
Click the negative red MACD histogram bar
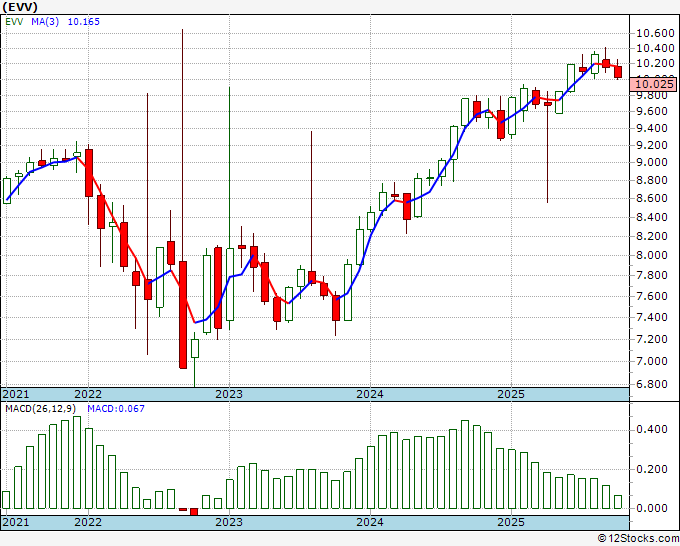pos(194,512)
